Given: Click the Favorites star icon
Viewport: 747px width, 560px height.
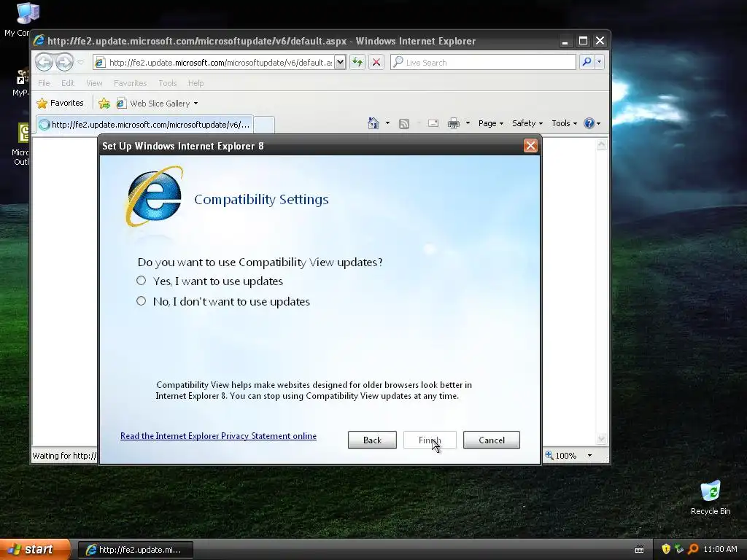Looking at the screenshot, I should click(42, 103).
